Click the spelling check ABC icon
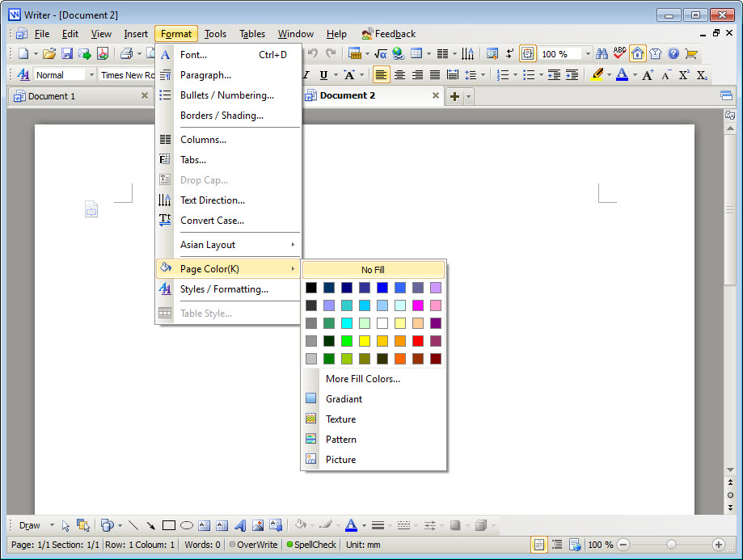The image size is (743, 560). (620, 54)
